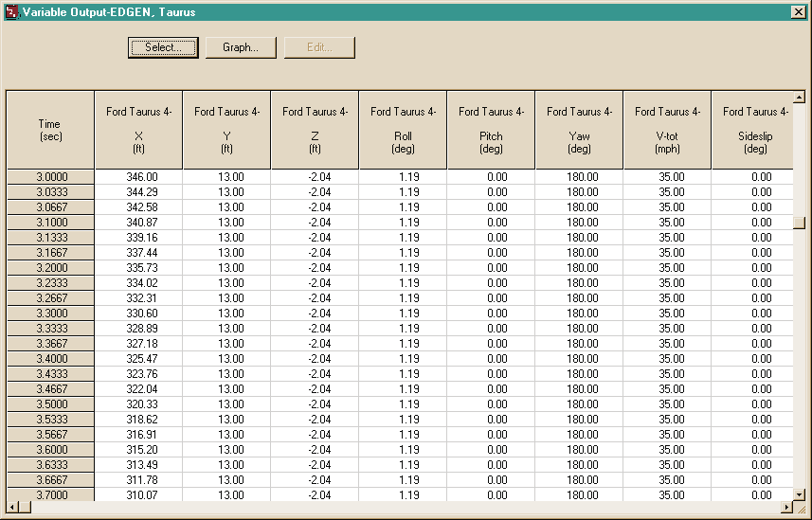Viewport: 812px width, 520px height.
Task: Select row header 3.5667
Action: pos(50,435)
